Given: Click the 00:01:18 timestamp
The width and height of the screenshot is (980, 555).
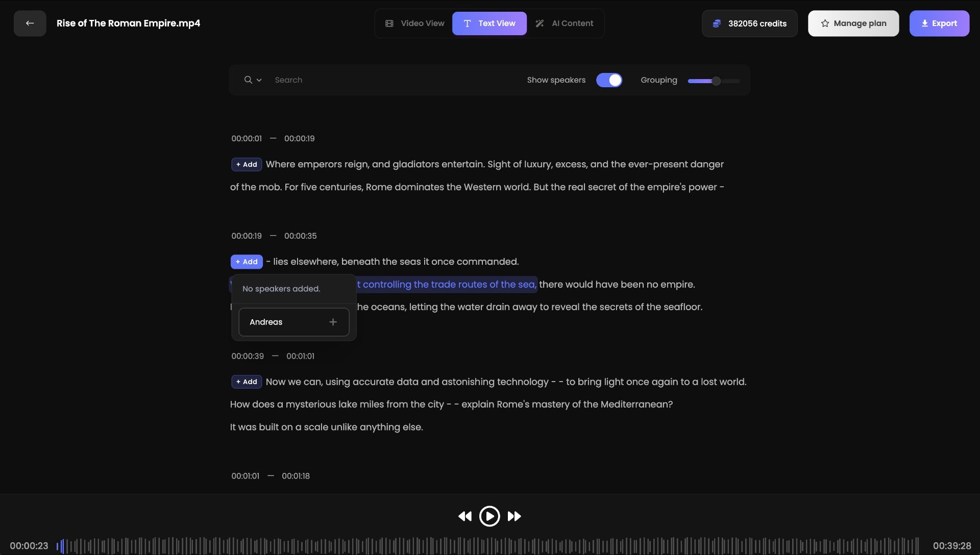Looking at the screenshot, I should click(296, 476).
